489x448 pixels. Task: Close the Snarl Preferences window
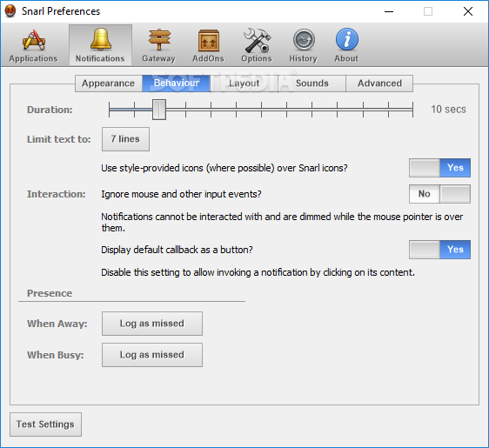[x=468, y=11]
